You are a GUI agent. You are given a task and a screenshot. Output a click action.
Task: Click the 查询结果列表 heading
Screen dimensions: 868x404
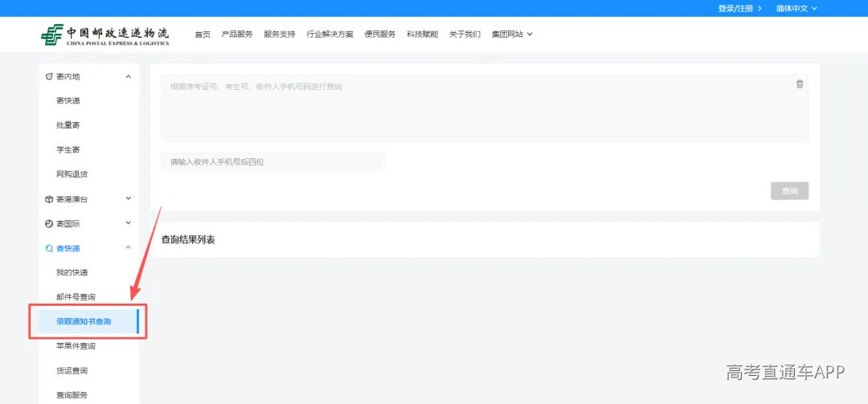tap(188, 239)
